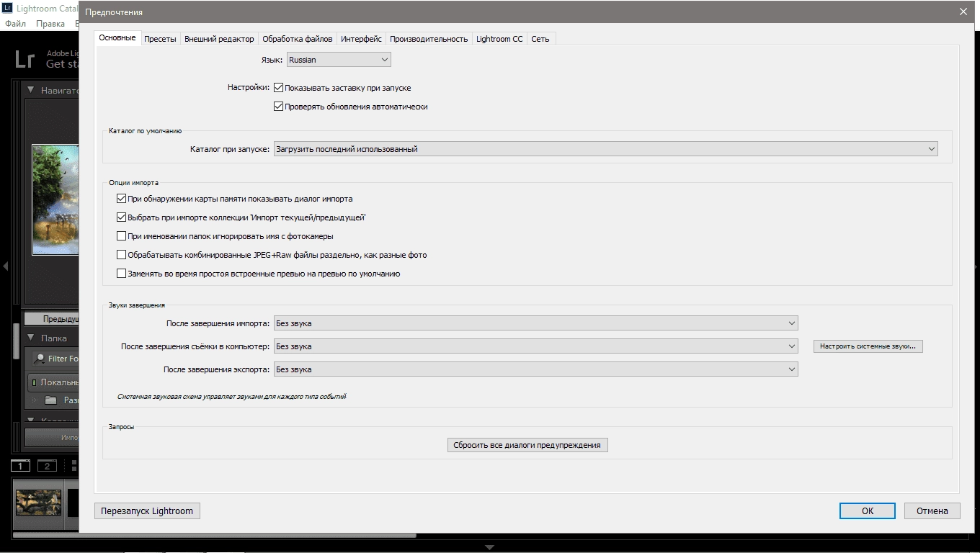Click Lightroom title bar app icon
980x553 pixels.
point(7,7)
